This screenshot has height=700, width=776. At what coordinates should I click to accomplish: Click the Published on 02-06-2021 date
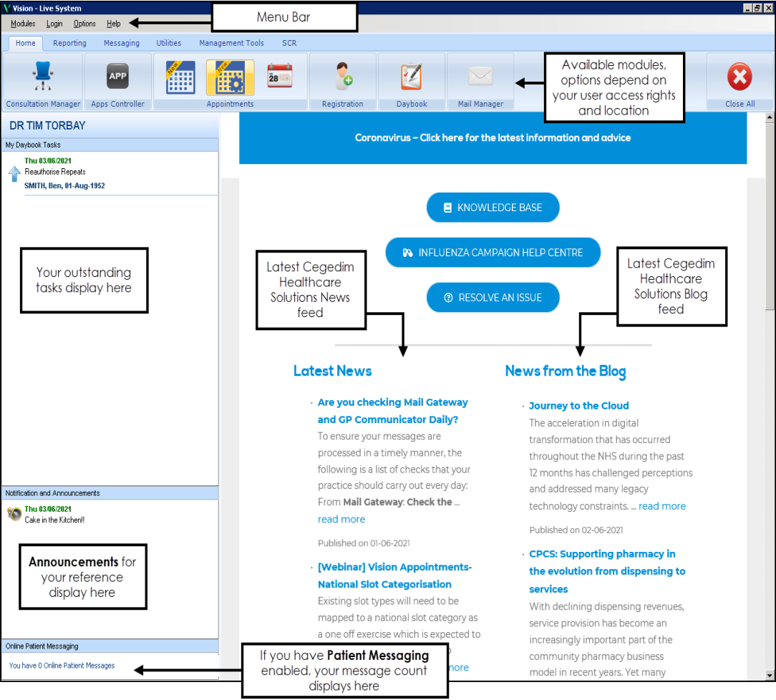tap(576, 530)
